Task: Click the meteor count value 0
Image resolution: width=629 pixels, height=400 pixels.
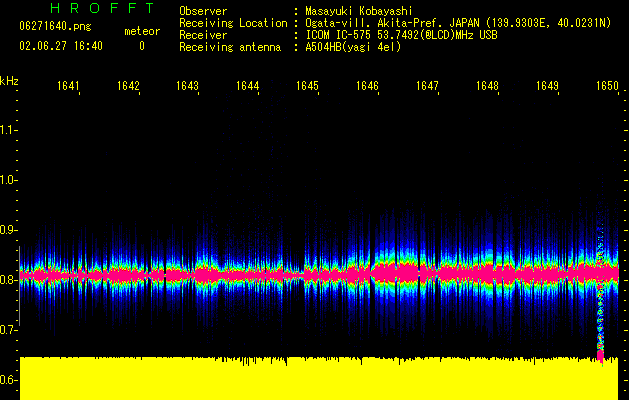Action: (x=141, y=46)
